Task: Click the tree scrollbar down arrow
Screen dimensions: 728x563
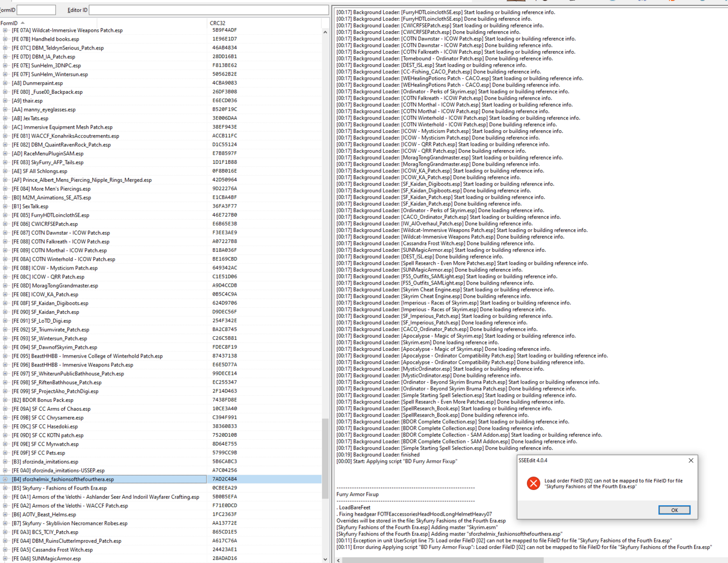Action: pyautogui.click(x=325, y=559)
